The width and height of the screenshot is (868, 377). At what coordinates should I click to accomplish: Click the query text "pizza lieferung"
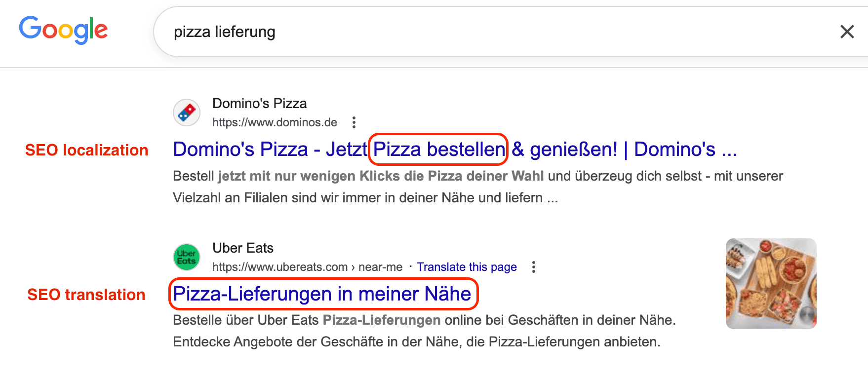[x=225, y=31]
